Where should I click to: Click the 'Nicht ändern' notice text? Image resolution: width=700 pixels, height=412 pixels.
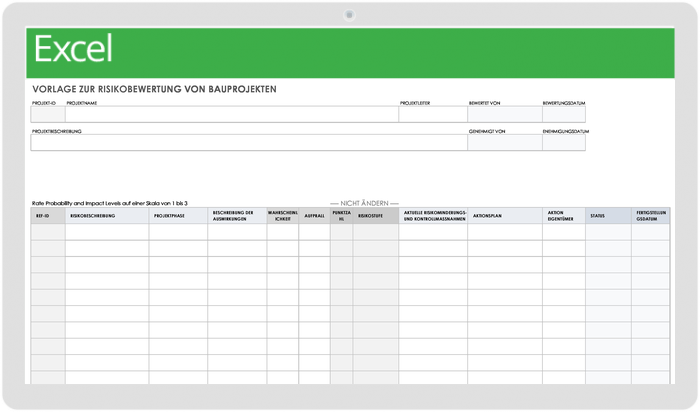click(x=364, y=203)
